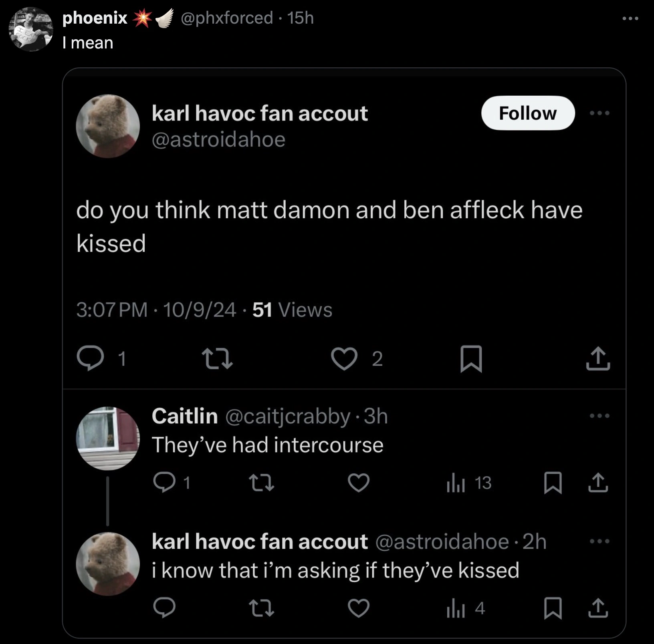654x644 pixels.
Task: Bookmark the main quoted tweet
Action: [471, 359]
